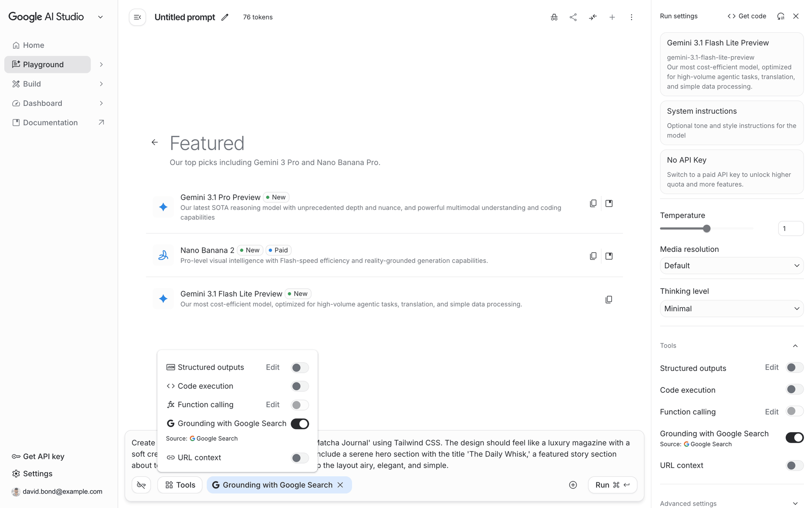Viewport: 812px width, 508px height.
Task: Click the Gemini 3.1 Pro Preview star icon
Action: (163, 207)
